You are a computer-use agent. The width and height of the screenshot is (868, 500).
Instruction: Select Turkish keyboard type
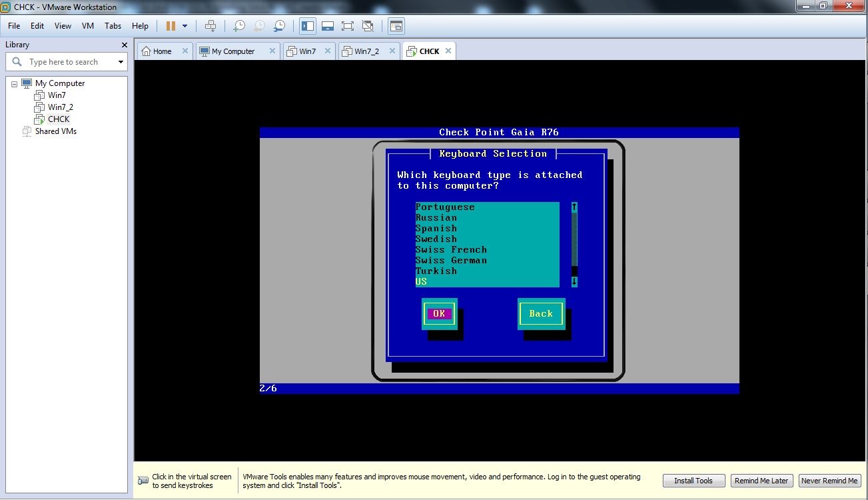488,271
